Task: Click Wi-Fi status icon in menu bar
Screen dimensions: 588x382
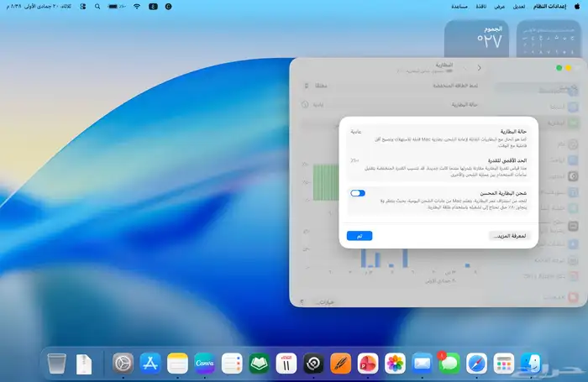Action: coord(137,6)
